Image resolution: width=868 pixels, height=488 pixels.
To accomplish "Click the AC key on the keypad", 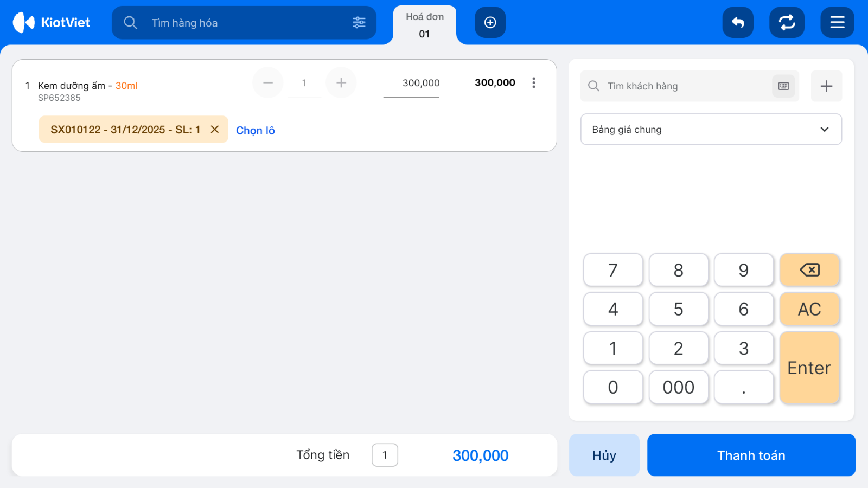I will [x=809, y=309].
